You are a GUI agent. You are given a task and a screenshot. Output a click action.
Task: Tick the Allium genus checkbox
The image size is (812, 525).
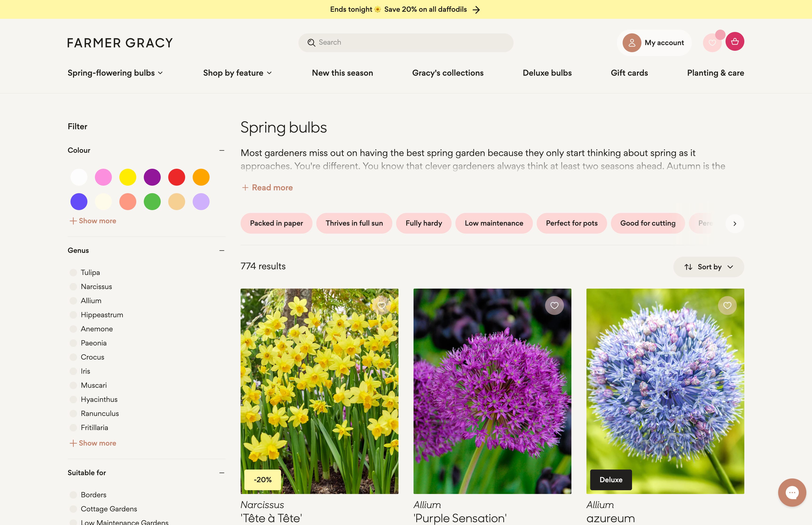pyautogui.click(x=73, y=301)
